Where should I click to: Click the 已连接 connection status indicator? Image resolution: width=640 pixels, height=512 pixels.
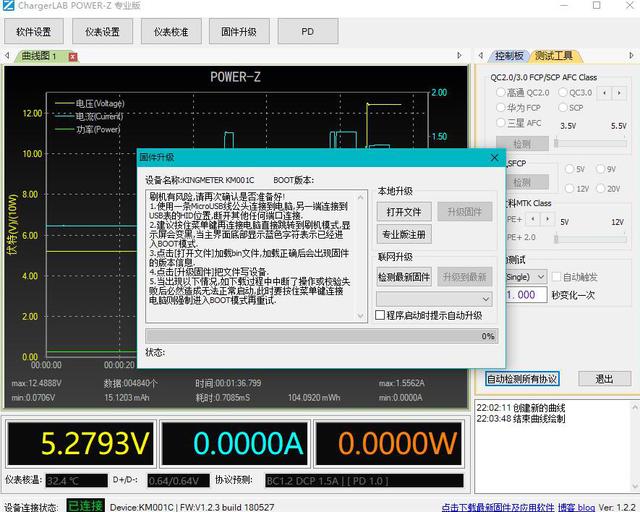click(86, 506)
